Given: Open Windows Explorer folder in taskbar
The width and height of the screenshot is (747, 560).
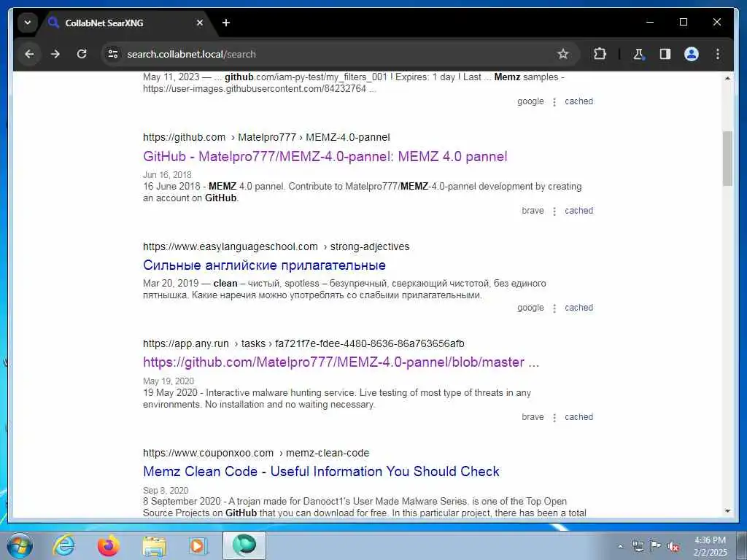Looking at the screenshot, I should pyautogui.click(x=154, y=545).
